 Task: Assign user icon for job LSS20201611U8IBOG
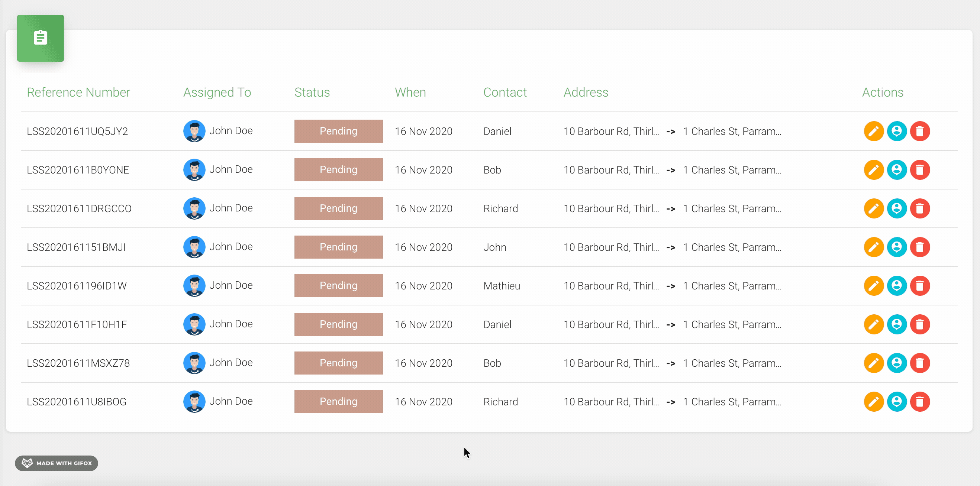(x=897, y=402)
